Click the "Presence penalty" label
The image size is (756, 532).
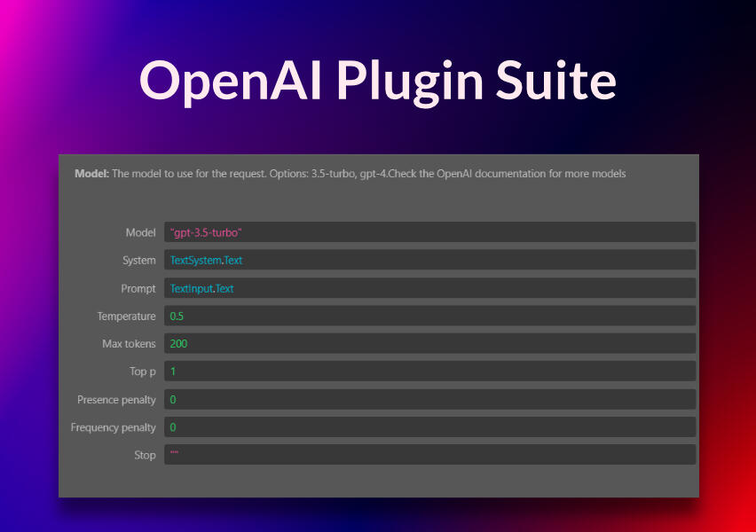point(116,400)
